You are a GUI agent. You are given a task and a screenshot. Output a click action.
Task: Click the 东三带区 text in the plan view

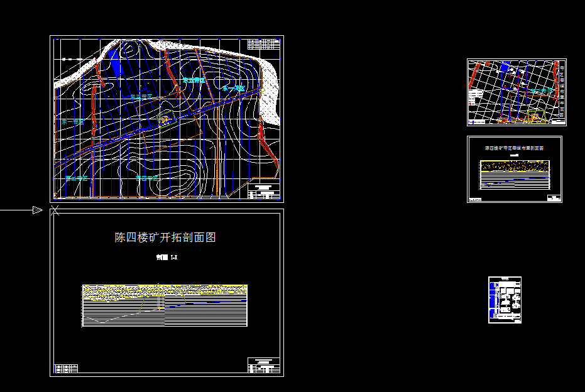[x=142, y=96]
